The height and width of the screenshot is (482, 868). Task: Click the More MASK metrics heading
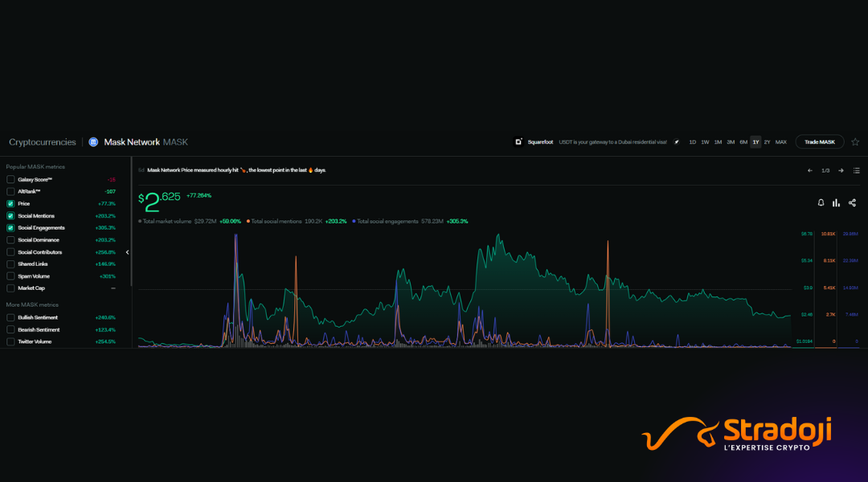[x=32, y=305]
